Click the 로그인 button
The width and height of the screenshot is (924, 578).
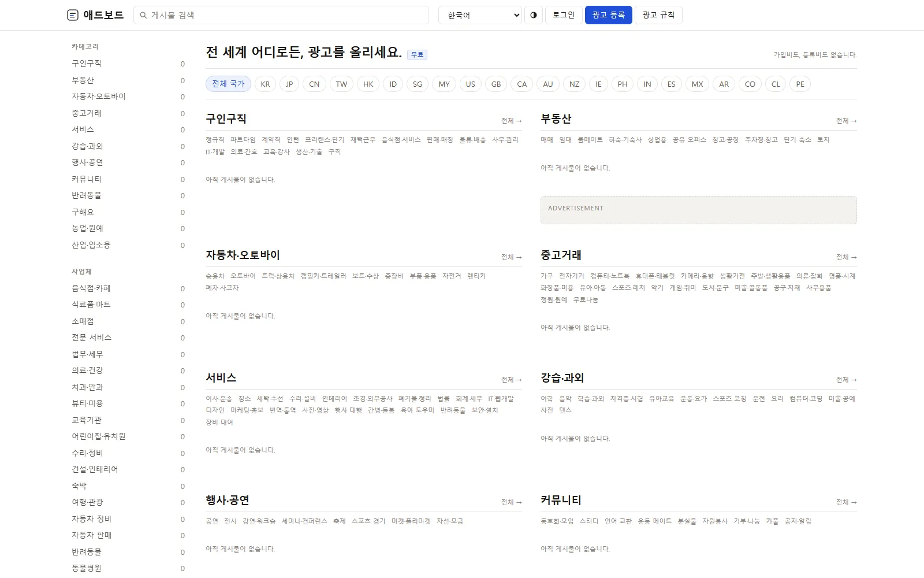click(563, 15)
